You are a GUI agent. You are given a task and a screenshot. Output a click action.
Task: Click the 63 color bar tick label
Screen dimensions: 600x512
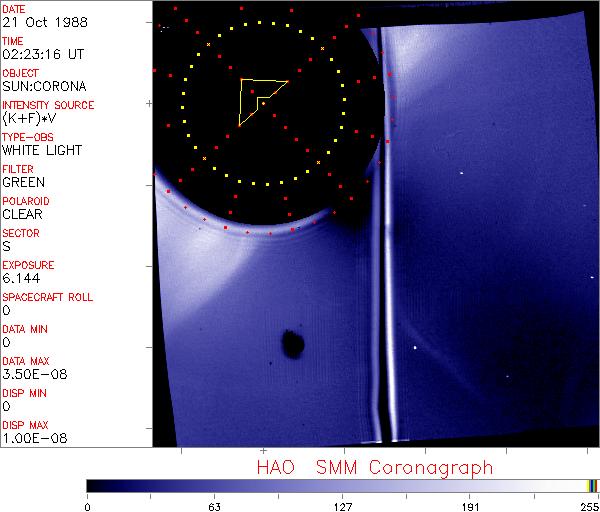(x=214, y=507)
